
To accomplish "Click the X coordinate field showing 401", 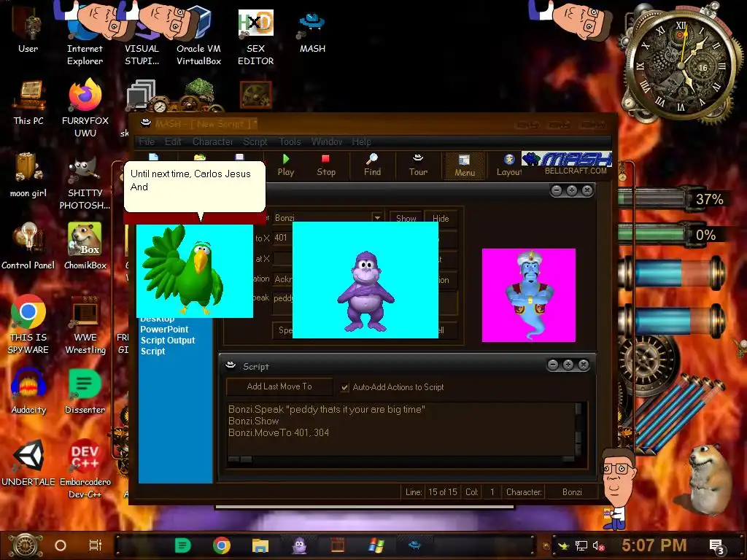I will click(x=282, y=238).
